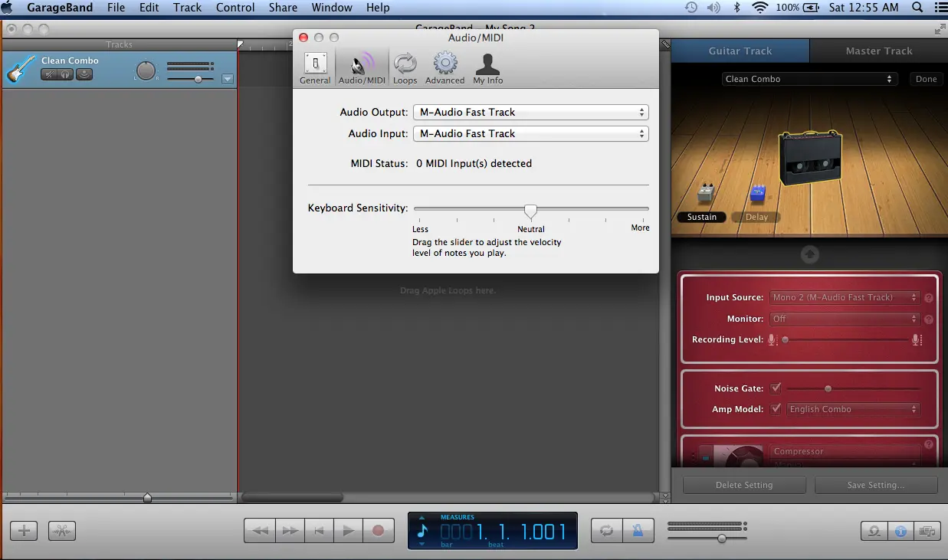Open the Input Source dropdown
Screen dimensions: 948x560
(x=845, y=297)
